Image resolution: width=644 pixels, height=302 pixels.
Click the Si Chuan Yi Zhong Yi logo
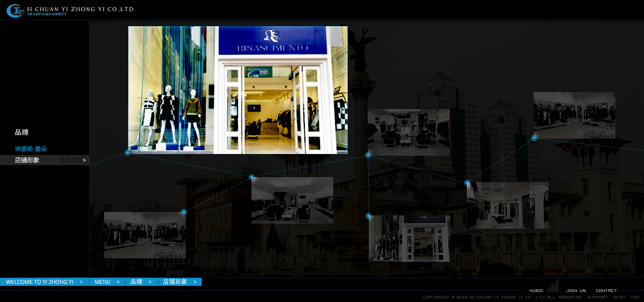click(x=15, y=11)
